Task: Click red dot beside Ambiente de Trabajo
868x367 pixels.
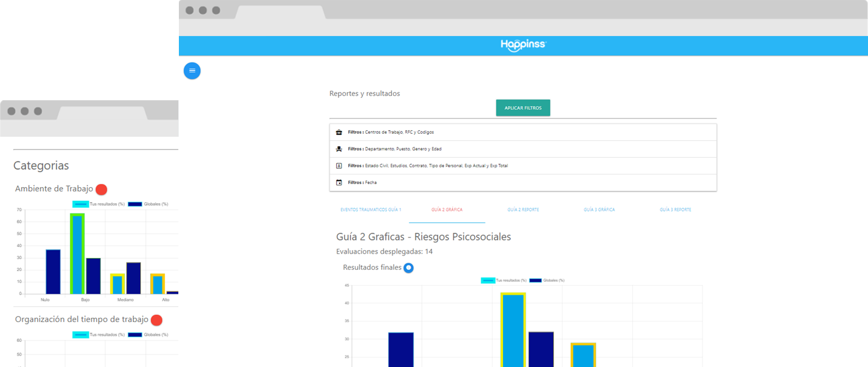Action: click(101, 189)
